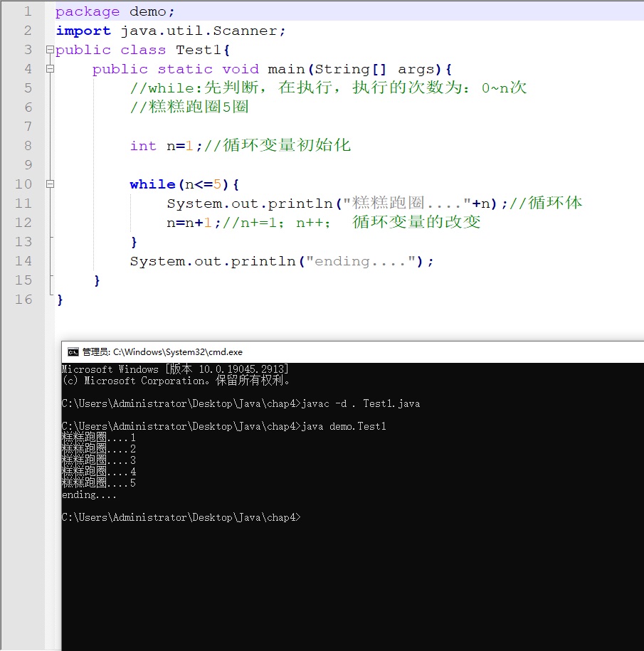This screenshot has height=651, width=644.
Task: Click the while comment on line 5
Action: (x=329, y=88)
